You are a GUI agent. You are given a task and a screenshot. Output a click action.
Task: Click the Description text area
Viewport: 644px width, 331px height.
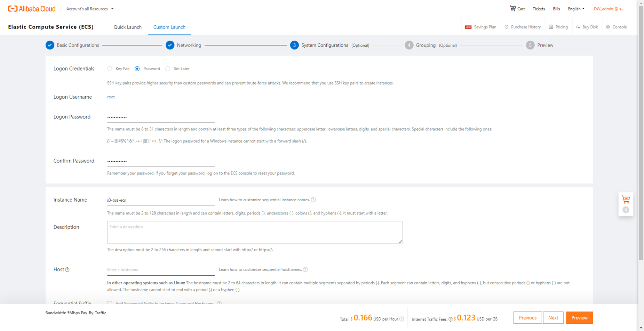pos(255,232)
